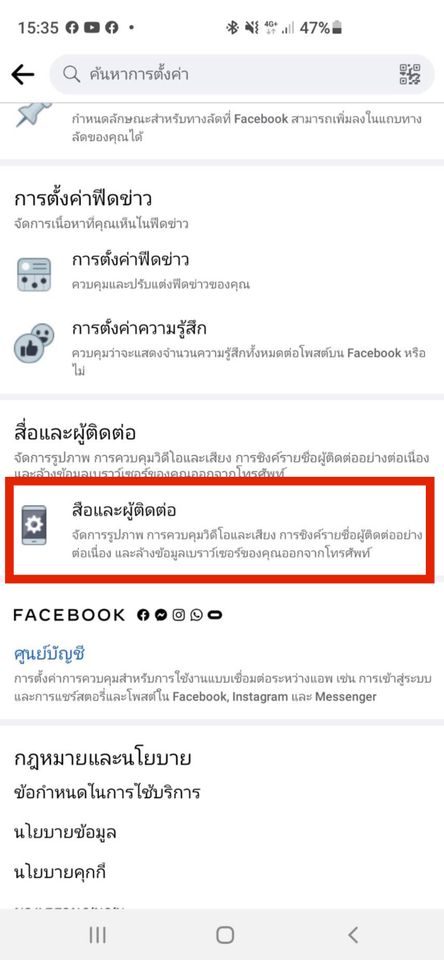Open the QR code scanner icon

coord(410,74)
